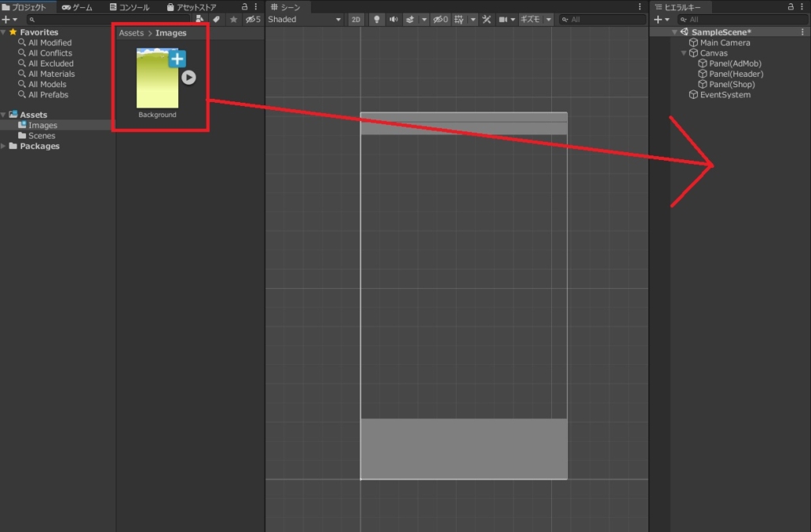The width and height of the screenshot is (811, 532).
Task: Click the favorites star icon in Project toolbar
Action: pyautogui.click(x=234, y=19)
